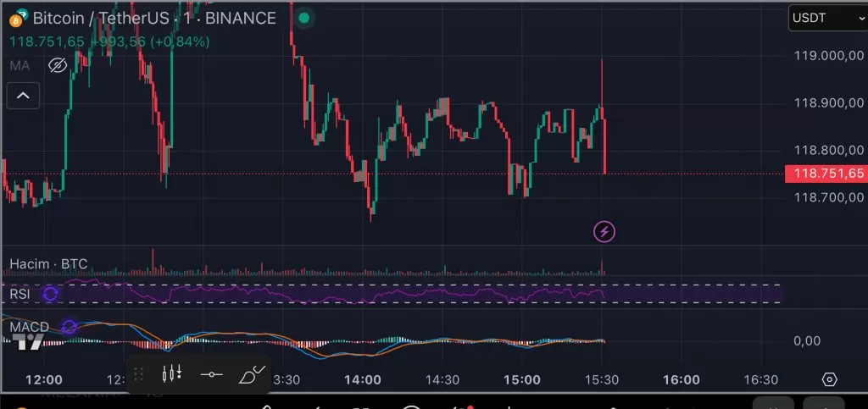Click the RSI refresh loading icon

click(50, 294)
